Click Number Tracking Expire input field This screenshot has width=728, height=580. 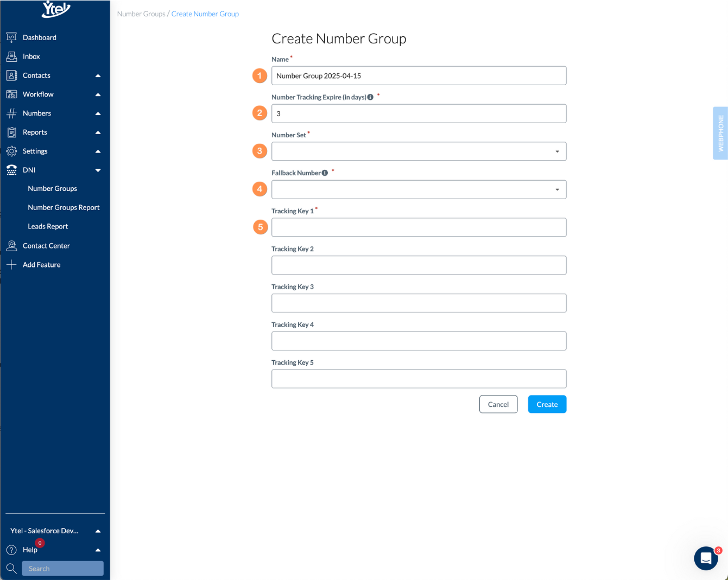pos(419,113)
